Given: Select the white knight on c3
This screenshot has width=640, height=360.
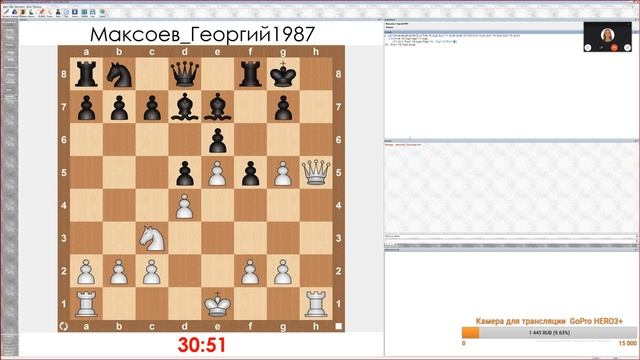Looking at the screenshot, I should point(152,238).
